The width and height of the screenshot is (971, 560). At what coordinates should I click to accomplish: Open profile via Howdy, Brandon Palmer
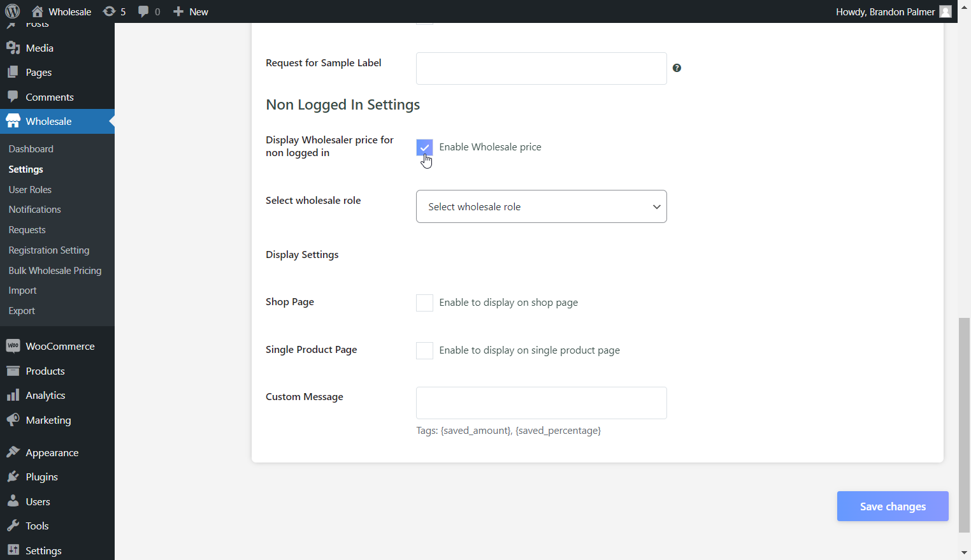tap(885, 11)
